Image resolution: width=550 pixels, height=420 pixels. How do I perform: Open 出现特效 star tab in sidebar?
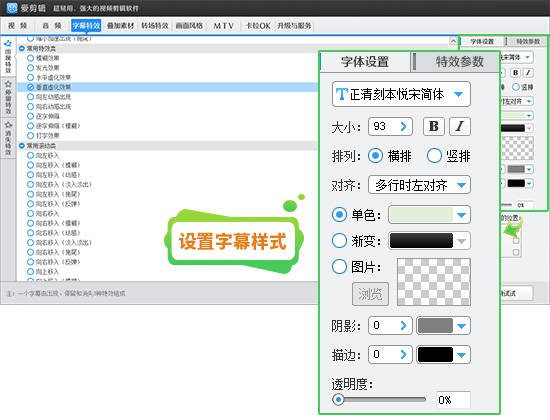[x=8, y=56]
